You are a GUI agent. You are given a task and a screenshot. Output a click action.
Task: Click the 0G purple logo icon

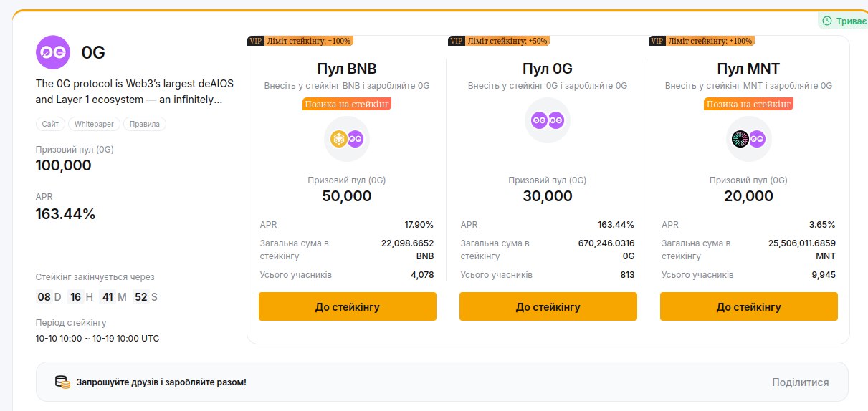pyautogui.click(x=53, y=52)
